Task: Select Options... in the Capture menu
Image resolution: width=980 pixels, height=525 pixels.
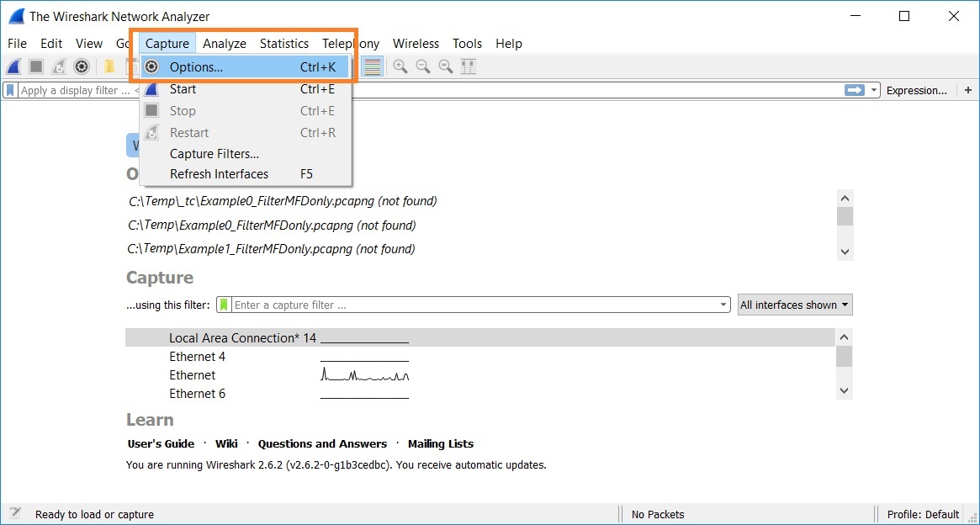Action: point(196,67)
